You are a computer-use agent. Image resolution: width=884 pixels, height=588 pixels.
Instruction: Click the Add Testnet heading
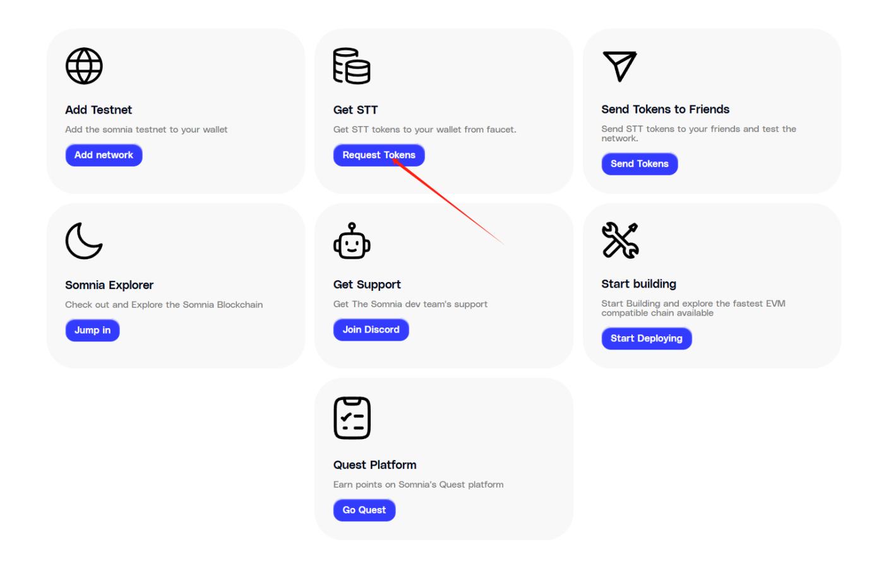tap(99, 110)
